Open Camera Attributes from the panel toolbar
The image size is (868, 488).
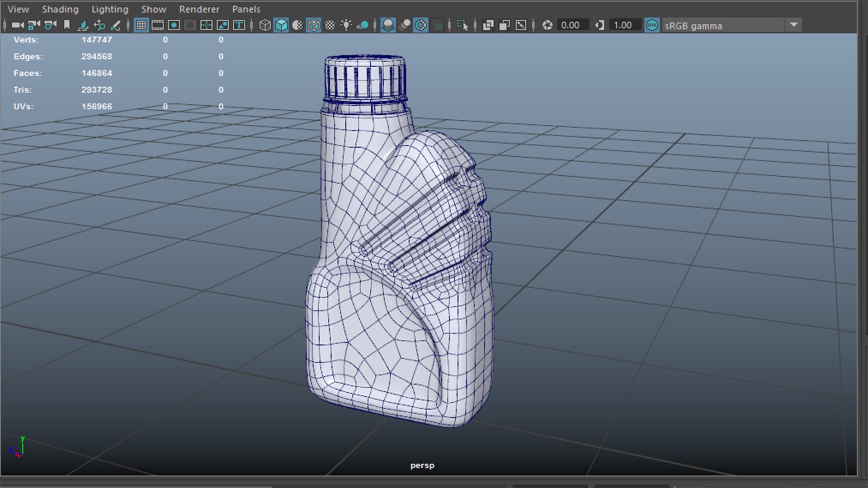click(x=51, y=25)
